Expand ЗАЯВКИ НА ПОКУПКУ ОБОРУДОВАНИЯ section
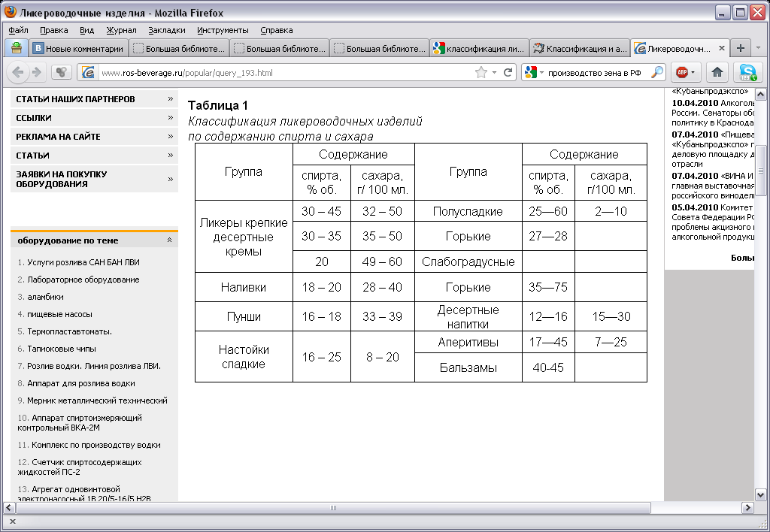770x532 pixels. tap(94, 179)
